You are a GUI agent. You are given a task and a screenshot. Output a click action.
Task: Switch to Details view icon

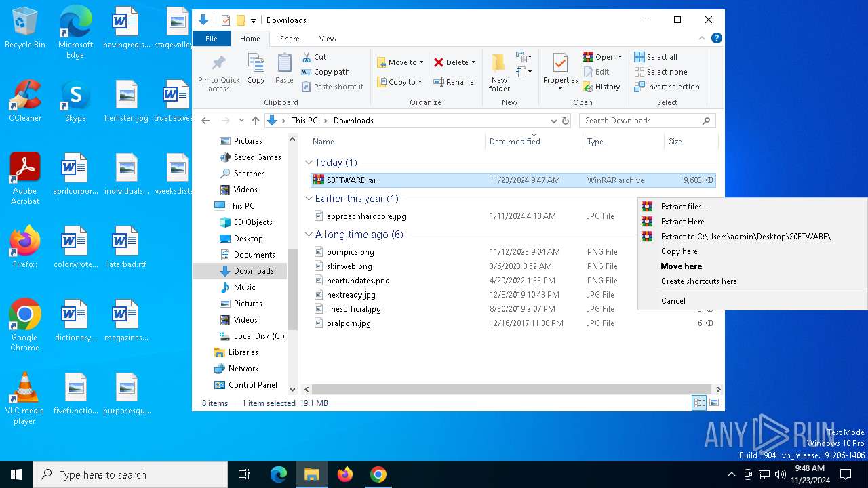699,403
